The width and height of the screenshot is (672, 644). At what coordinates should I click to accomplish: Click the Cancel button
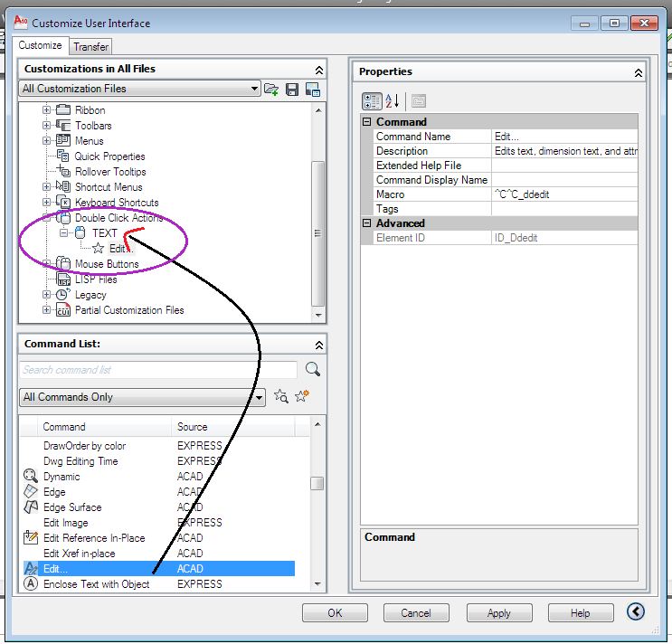416,613
